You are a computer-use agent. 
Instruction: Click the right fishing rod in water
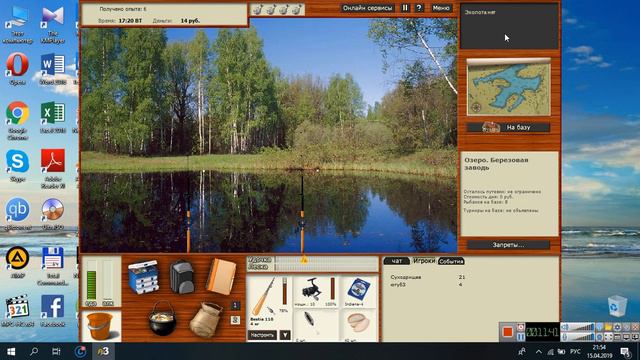302,214
